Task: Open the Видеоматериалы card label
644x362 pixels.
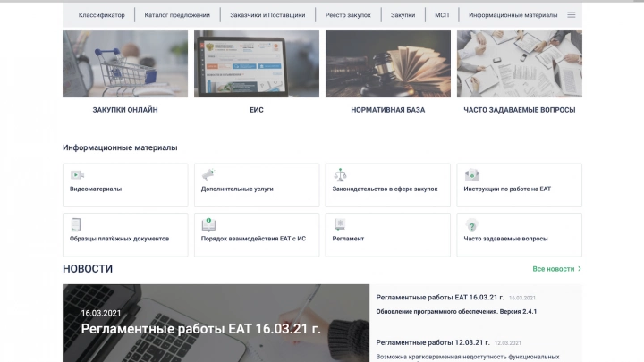Action: coord(96,189)
